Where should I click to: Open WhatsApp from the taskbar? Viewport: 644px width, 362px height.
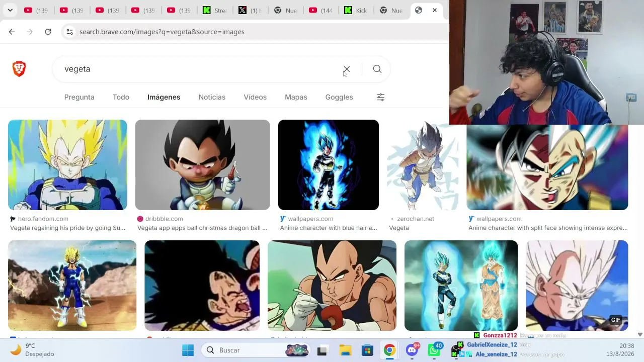click(434, 350)
